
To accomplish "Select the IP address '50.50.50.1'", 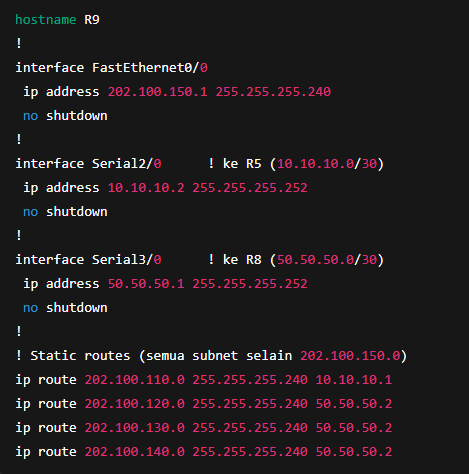I will [146, 284].
